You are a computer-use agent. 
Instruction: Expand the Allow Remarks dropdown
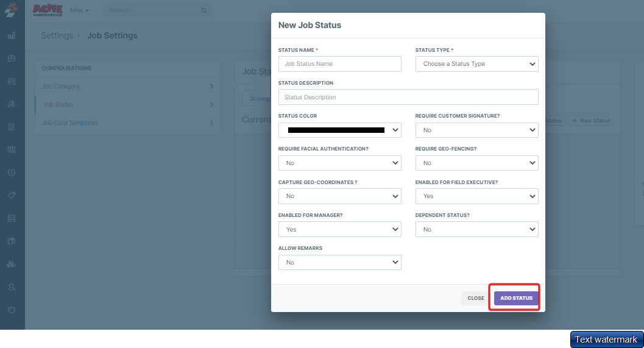point(339,262)
